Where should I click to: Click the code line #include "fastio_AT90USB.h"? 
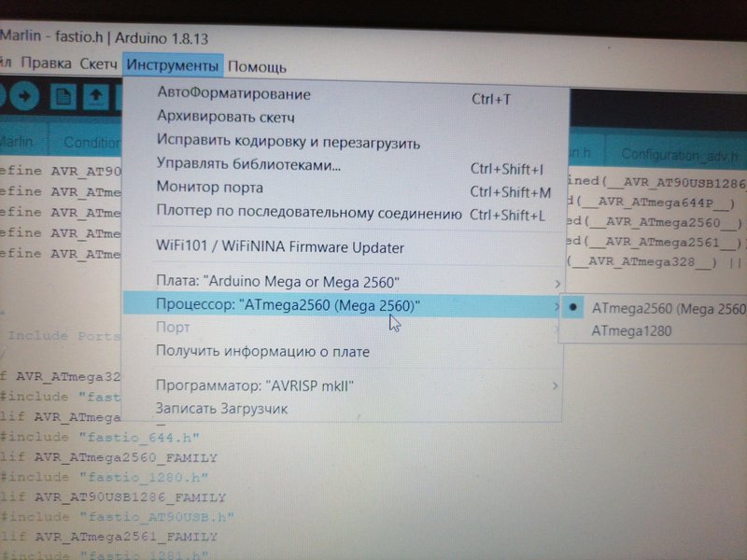click(118, 517)
